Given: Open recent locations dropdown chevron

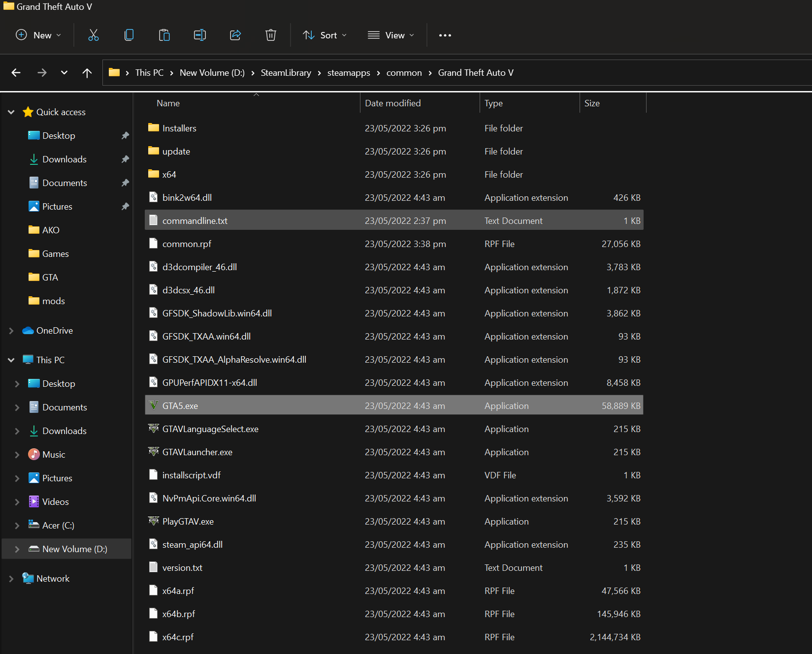Looking at the screenshot, I should [64, 73].
